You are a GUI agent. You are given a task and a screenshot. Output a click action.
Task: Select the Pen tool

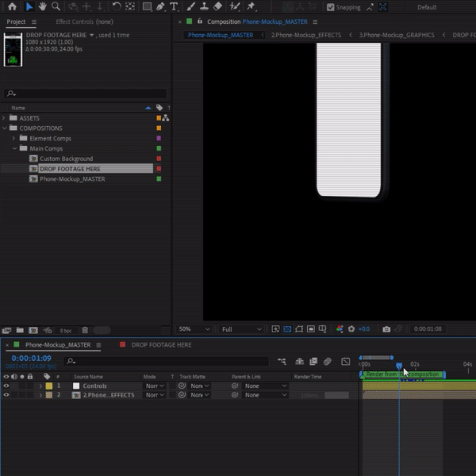[160, 7]
